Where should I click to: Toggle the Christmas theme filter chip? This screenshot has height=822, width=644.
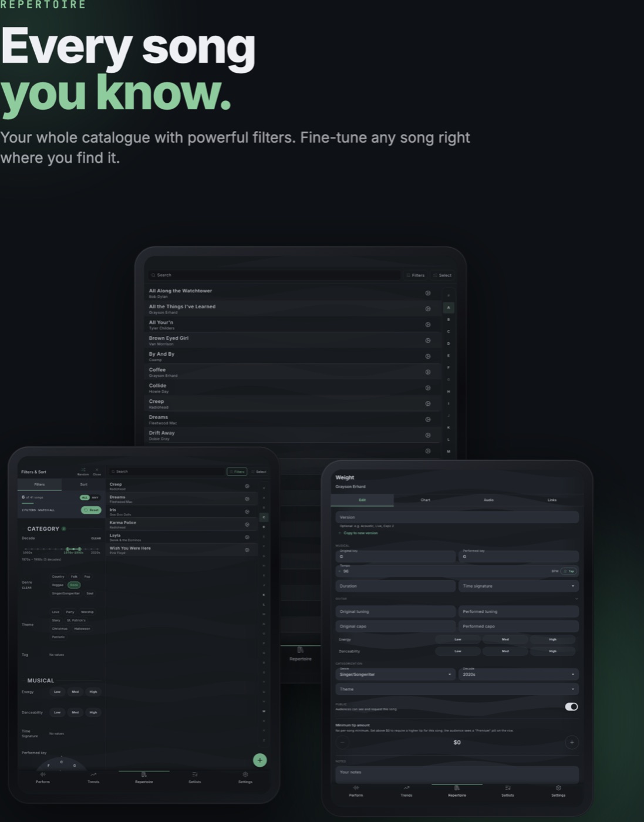59,629
